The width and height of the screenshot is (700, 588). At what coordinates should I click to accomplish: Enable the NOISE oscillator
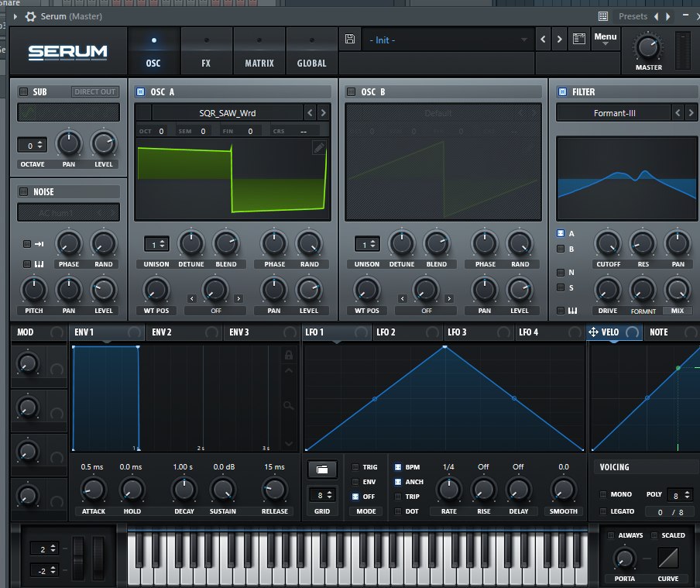click(x=23, y=191)
